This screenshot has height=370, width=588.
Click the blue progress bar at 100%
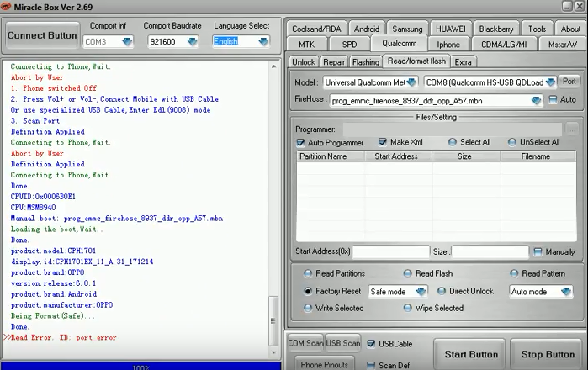[140, 366]
